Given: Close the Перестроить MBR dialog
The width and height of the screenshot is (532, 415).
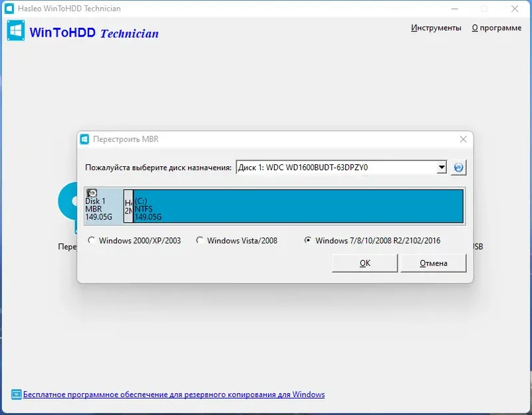Looking at the screenshot, I should click(463, 139).
